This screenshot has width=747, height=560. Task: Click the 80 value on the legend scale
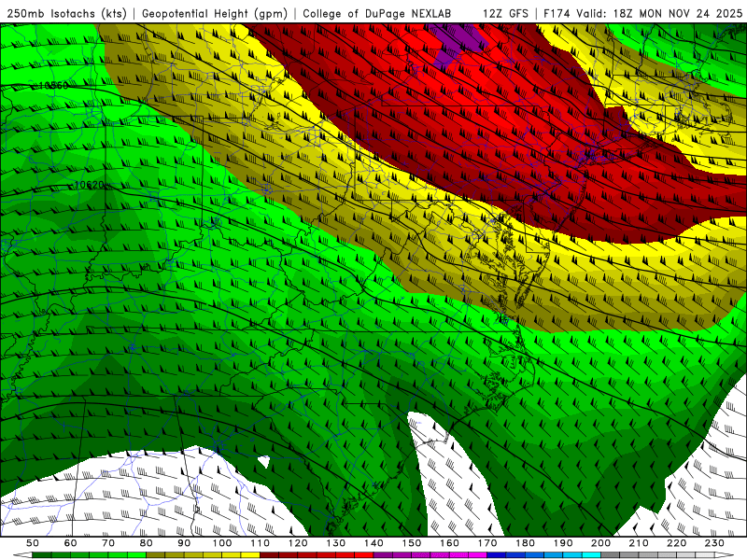[x=147, y=543]
